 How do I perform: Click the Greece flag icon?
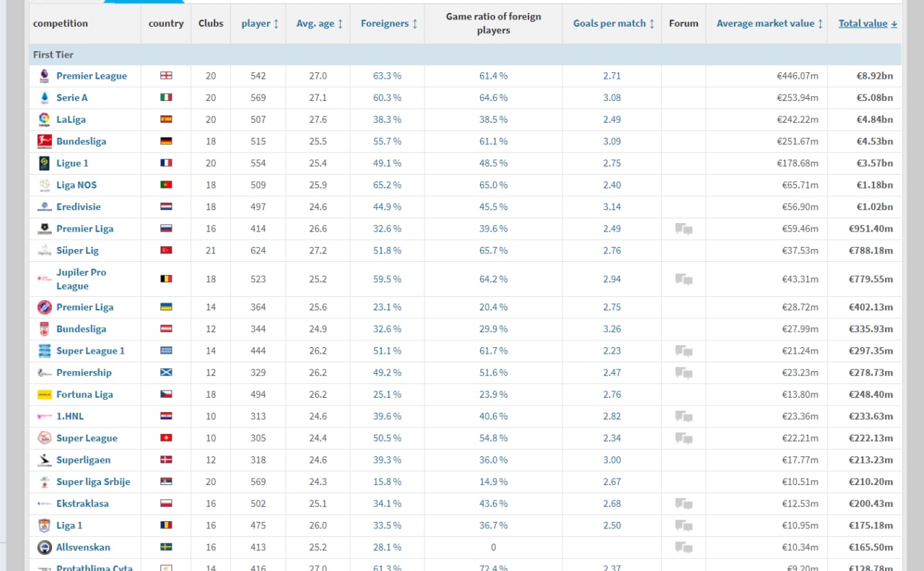click(x=166, y=351)
